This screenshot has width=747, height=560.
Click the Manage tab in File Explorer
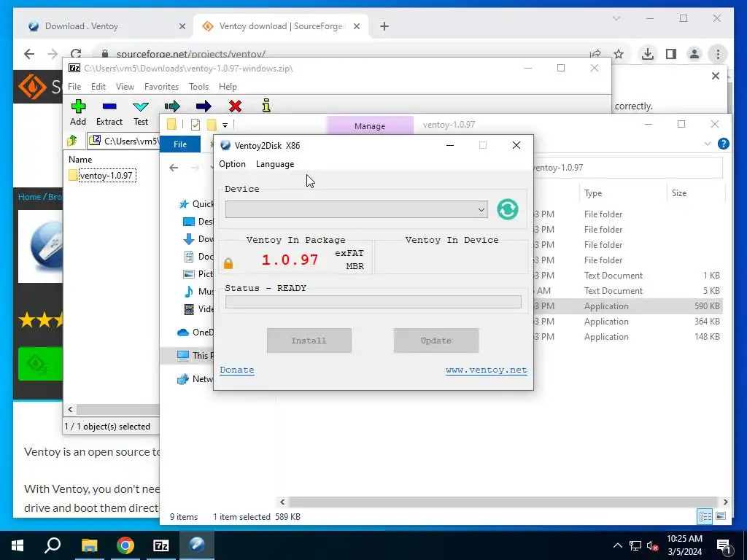click(370, 126)
